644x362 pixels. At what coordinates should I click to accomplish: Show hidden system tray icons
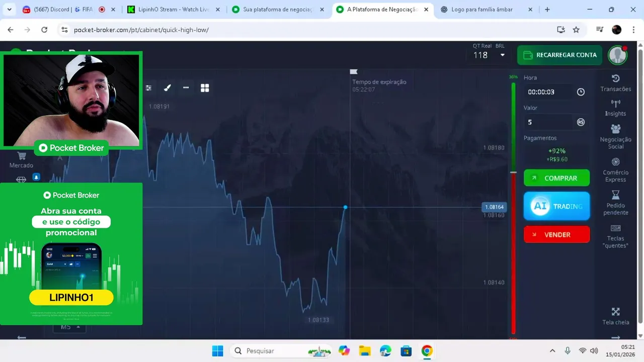[x=552, y=351]
